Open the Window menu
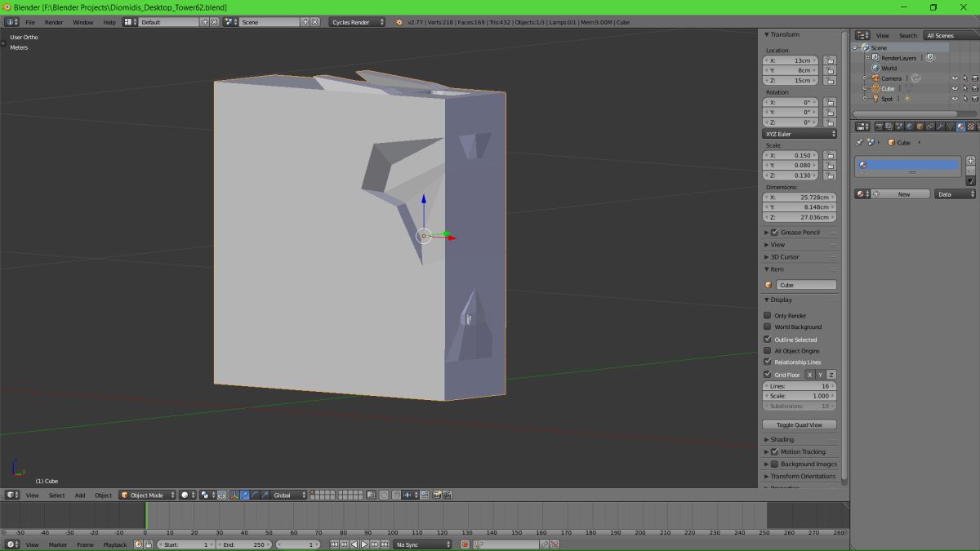The height and width of the screenshot is (551, 980). click(x=83, y=22)
